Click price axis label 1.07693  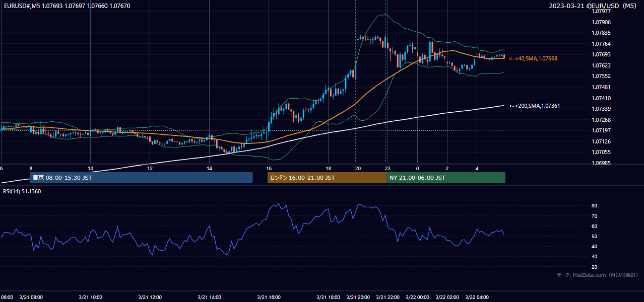(x=601, y=54)
